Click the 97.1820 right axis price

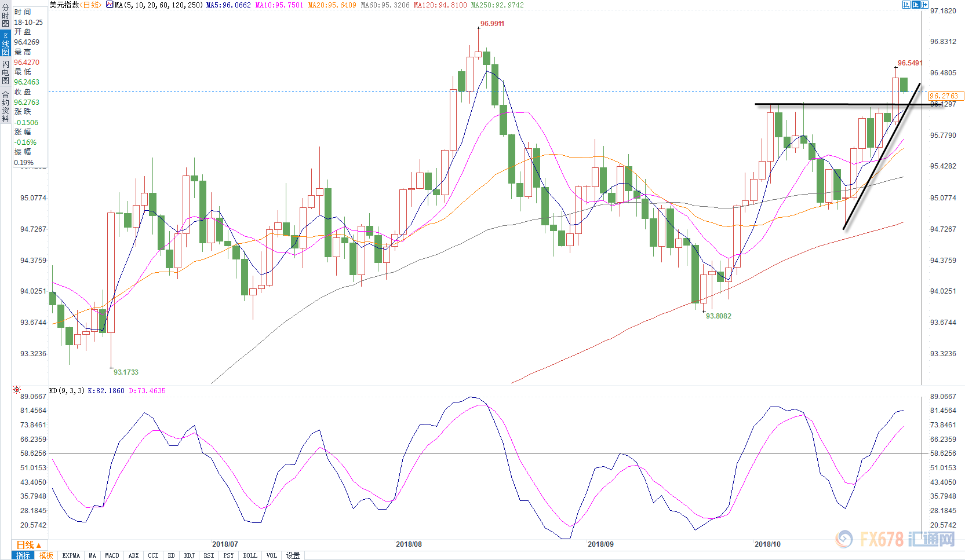(943, 11)
